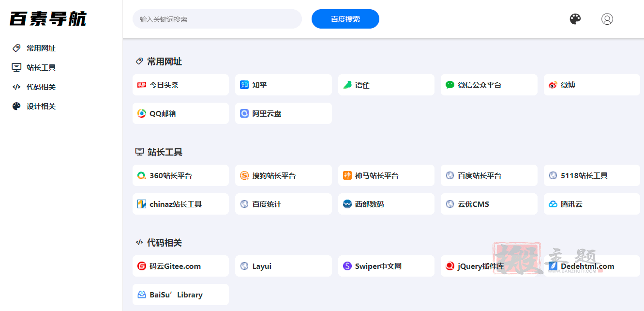Click the 知乎 blue logo icon
644x311 pixels.
click(244, 85)
